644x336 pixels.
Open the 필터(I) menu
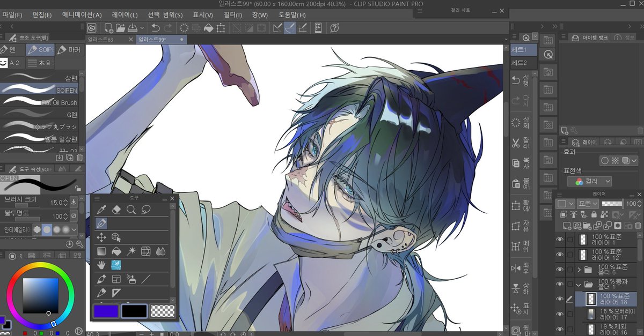pos(232,15)
